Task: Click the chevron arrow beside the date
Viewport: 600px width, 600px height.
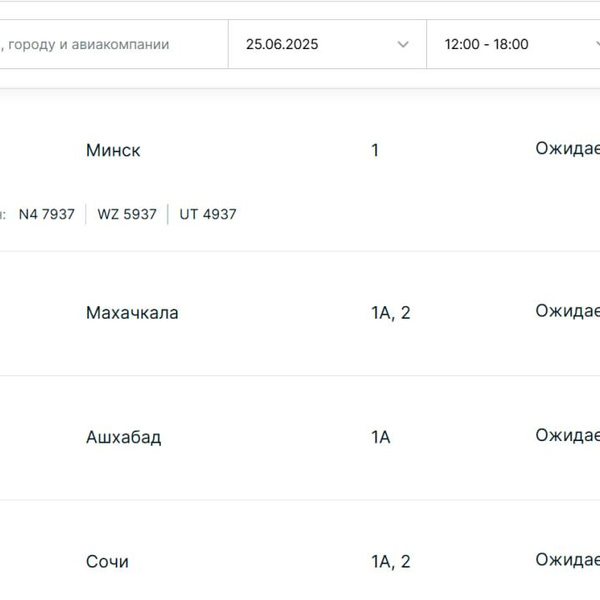Action: coord(403,44)
